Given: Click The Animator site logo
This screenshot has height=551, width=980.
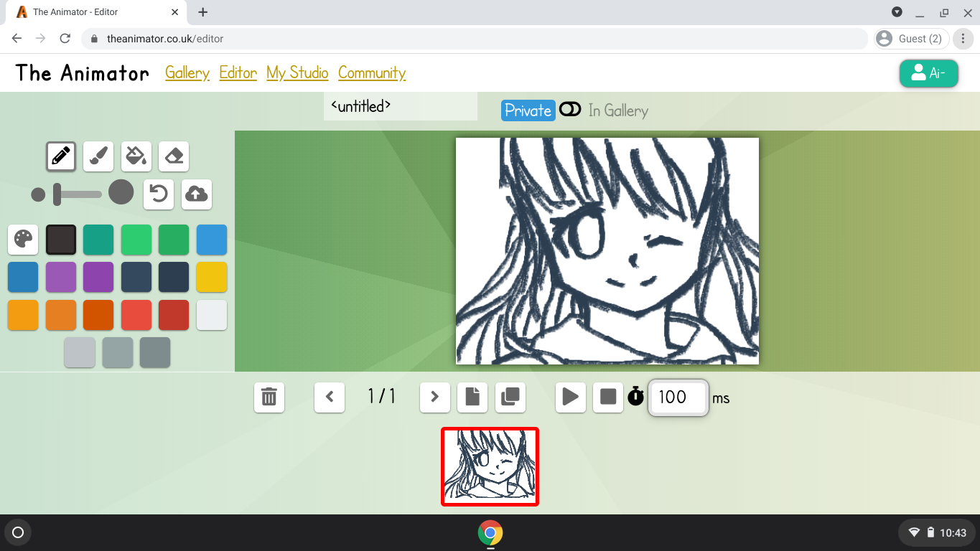Looking at the screenshot, I should [x=83, y=73].
